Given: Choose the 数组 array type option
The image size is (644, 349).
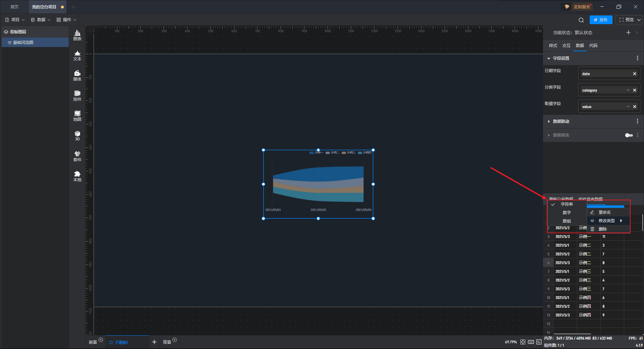Looking at the screenshot, I should click(567, 221).
